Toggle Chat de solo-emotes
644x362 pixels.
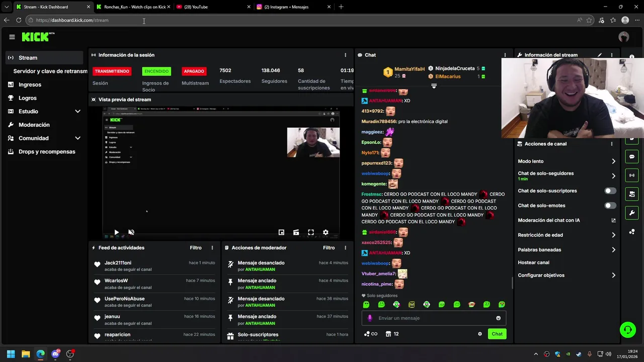(610, 206)
